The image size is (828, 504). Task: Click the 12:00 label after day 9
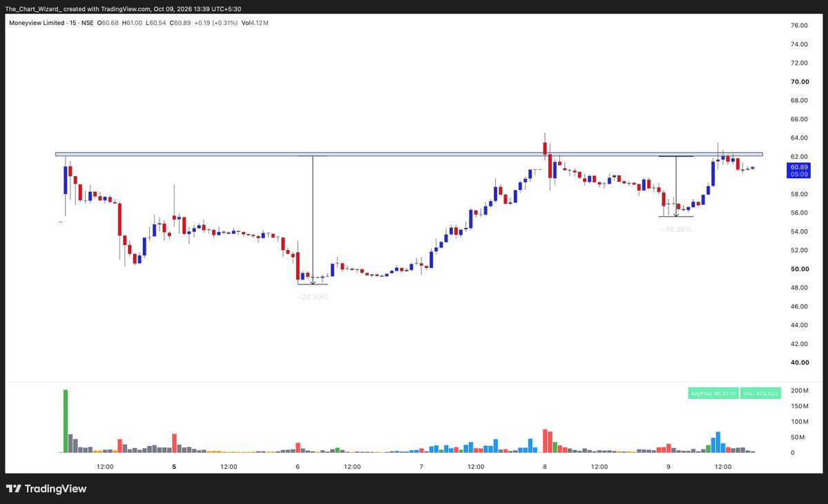tap(723, 467)
